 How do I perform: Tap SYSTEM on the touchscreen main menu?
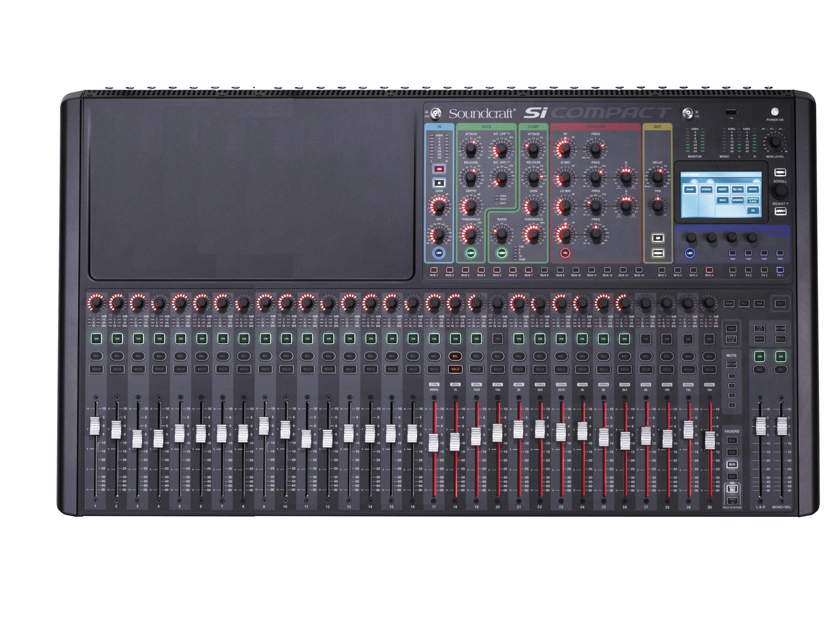point(706,190)
